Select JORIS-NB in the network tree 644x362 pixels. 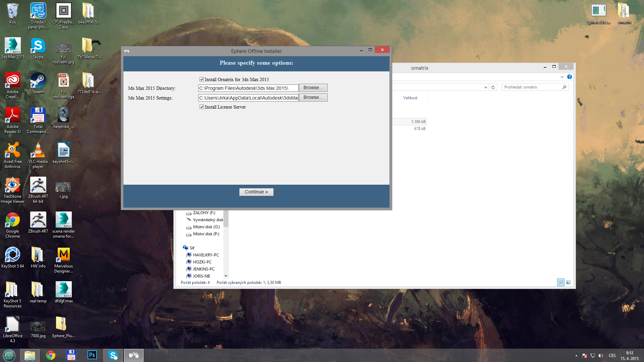click(x=198, y=276)
